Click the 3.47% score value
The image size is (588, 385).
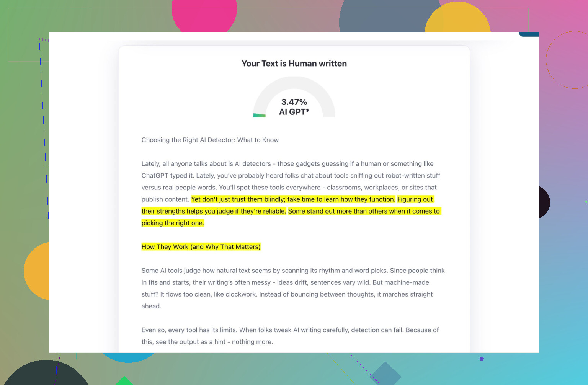294,102
